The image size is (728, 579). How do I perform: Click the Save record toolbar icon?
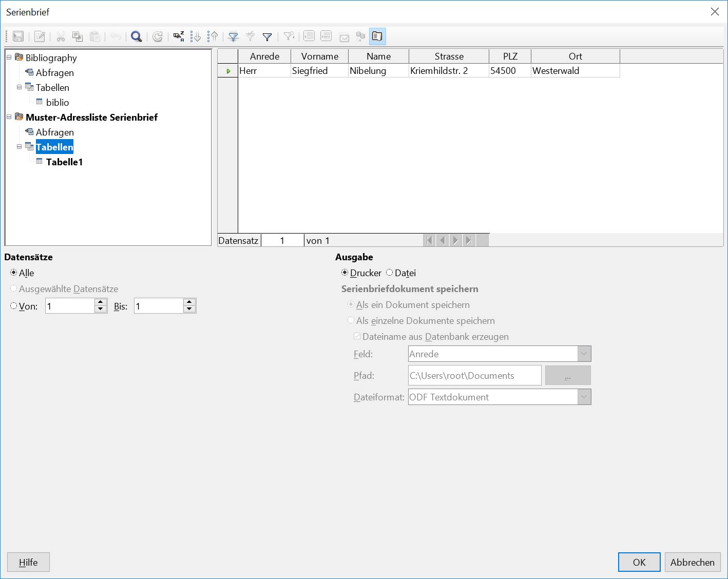point(18,36)
